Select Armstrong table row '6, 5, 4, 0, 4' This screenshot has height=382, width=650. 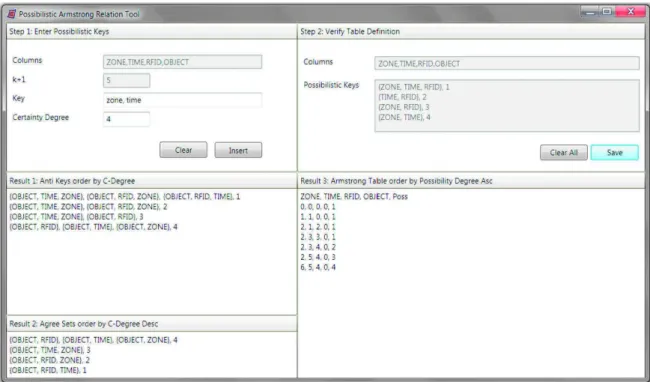click(318, 267)
